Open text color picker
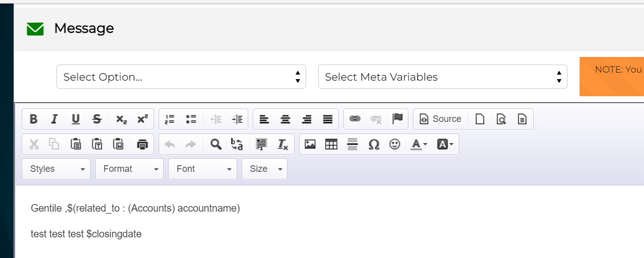This screenshot has width=644, height=258. click(x=419, y=145)
